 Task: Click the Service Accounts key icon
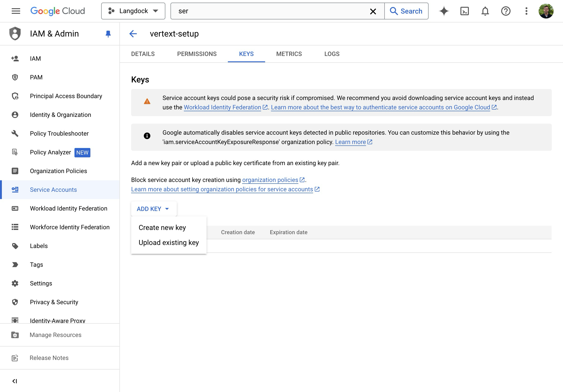(15, 190)
